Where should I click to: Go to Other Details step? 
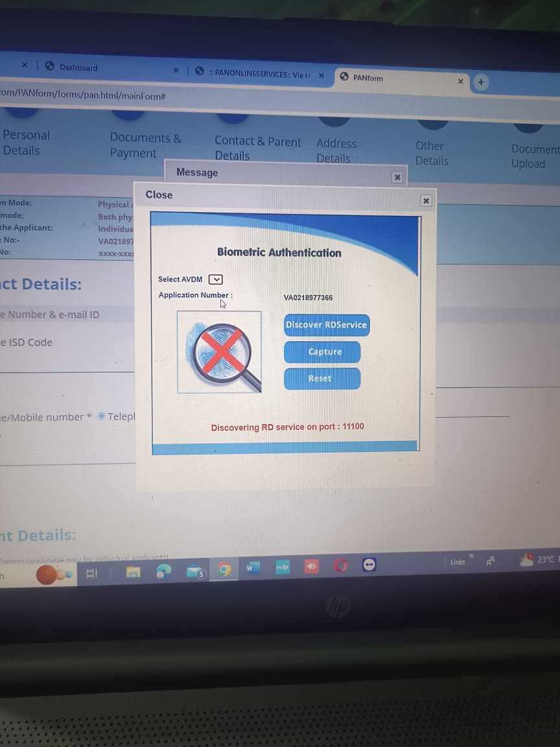coord(431,153)
